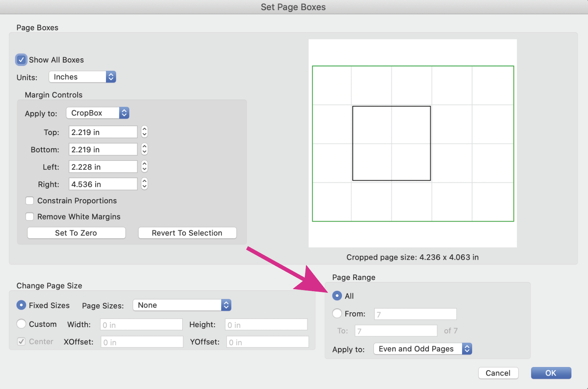Click the Top margin stepper arrows
588x389 pixels.
click(x=144, y=132)
